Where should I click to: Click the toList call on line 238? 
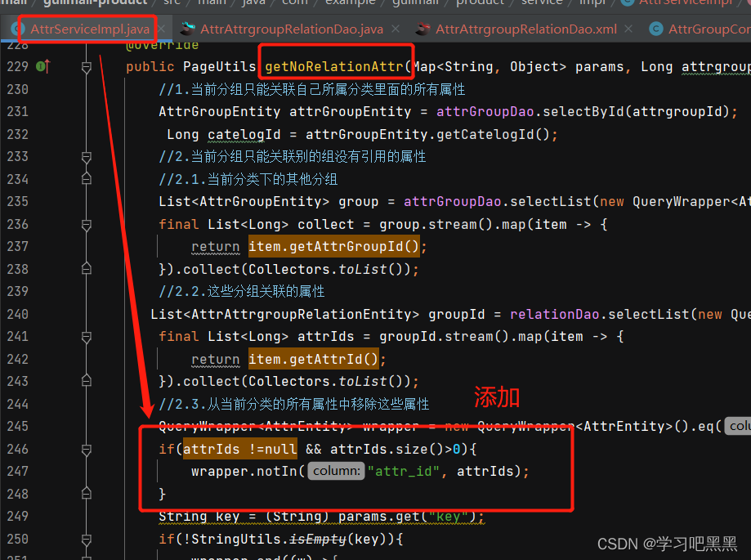click(363, 269)
